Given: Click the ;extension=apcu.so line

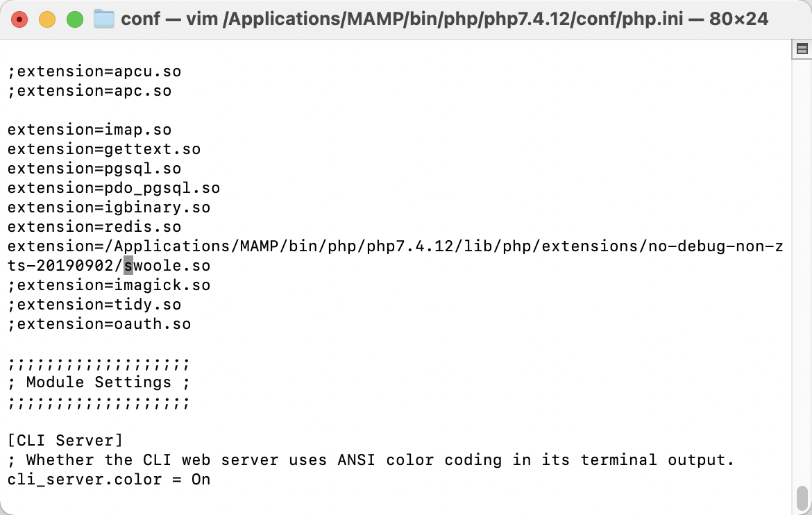Looking at the screenshot, I should click(94, 71).
